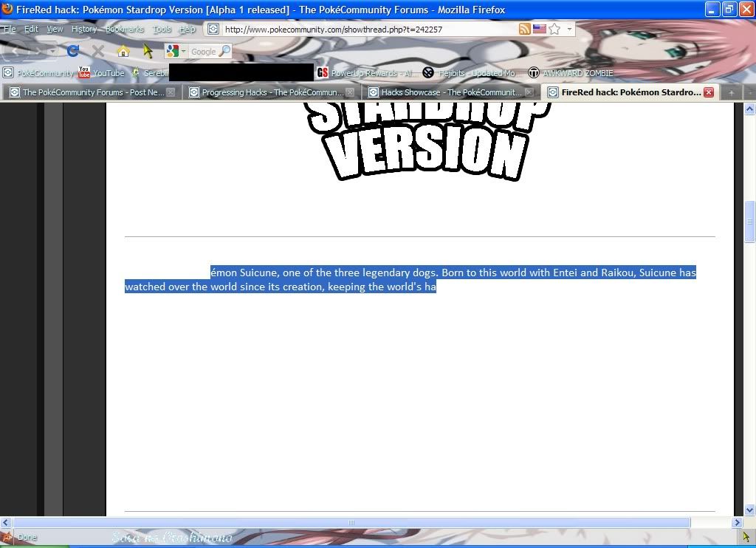Click the 'Done' status bar text
Viewport: 756px width, 548px height.
[27, 537]
